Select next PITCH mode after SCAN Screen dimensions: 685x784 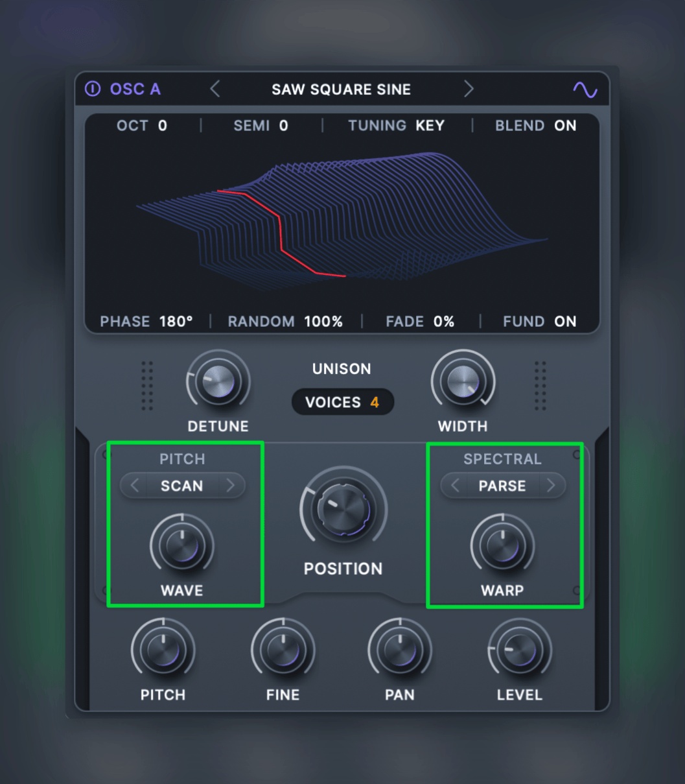point(230,486)
